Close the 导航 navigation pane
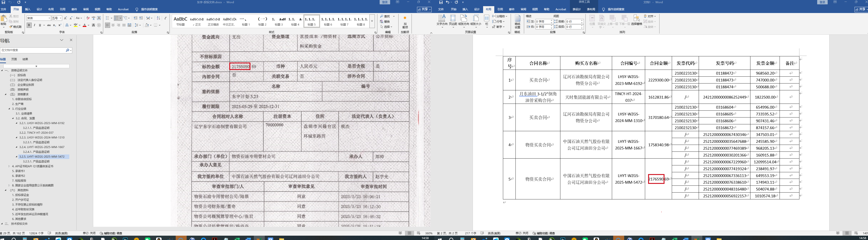868x240 pixels. click(71, 40)
